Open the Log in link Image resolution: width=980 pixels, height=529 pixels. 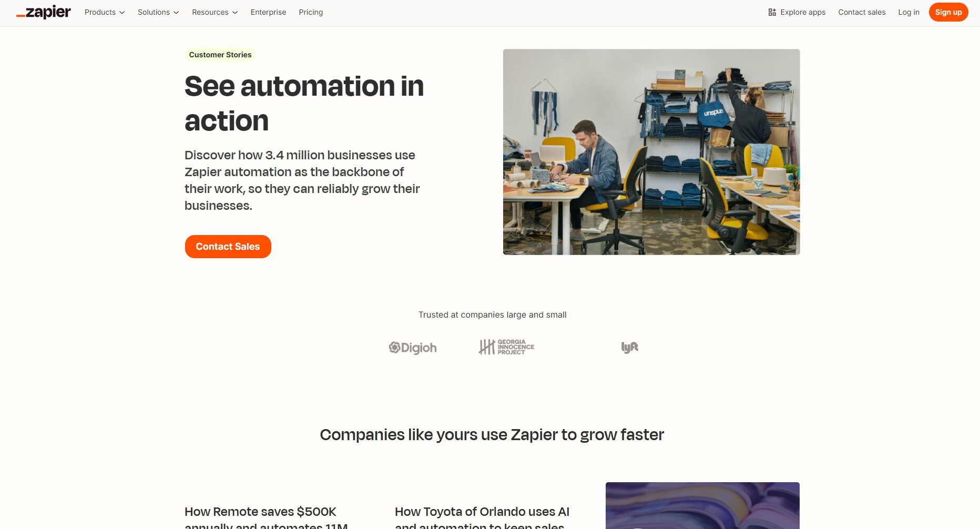908,12
